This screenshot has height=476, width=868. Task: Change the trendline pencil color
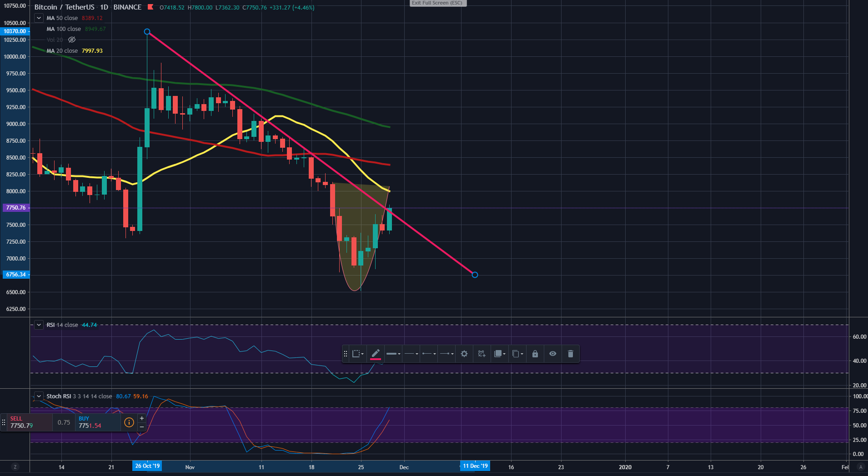[x=376, y=354]
